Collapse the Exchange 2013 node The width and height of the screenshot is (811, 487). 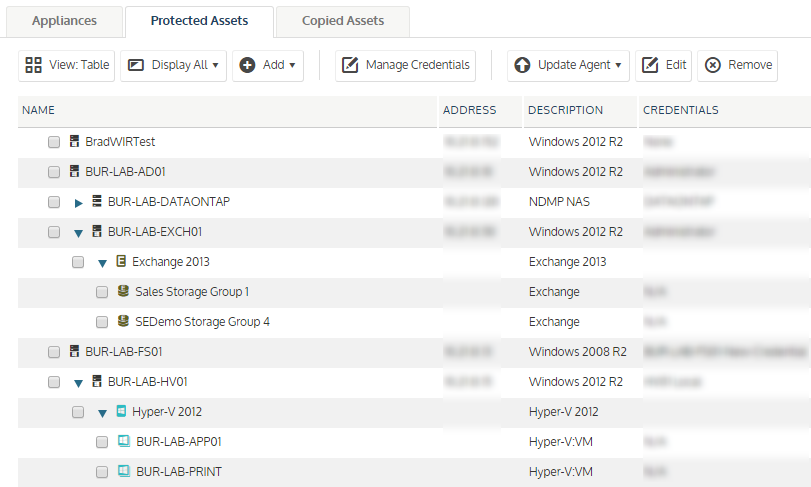[102, 264]
